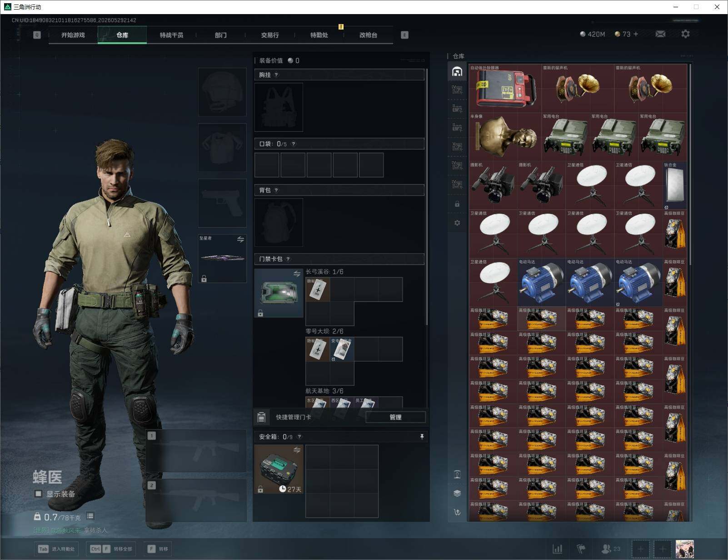Click the level V expansion box icon
Image resolution: width=728 pixels, height=560 pixels.
click(x=457, y=146)
